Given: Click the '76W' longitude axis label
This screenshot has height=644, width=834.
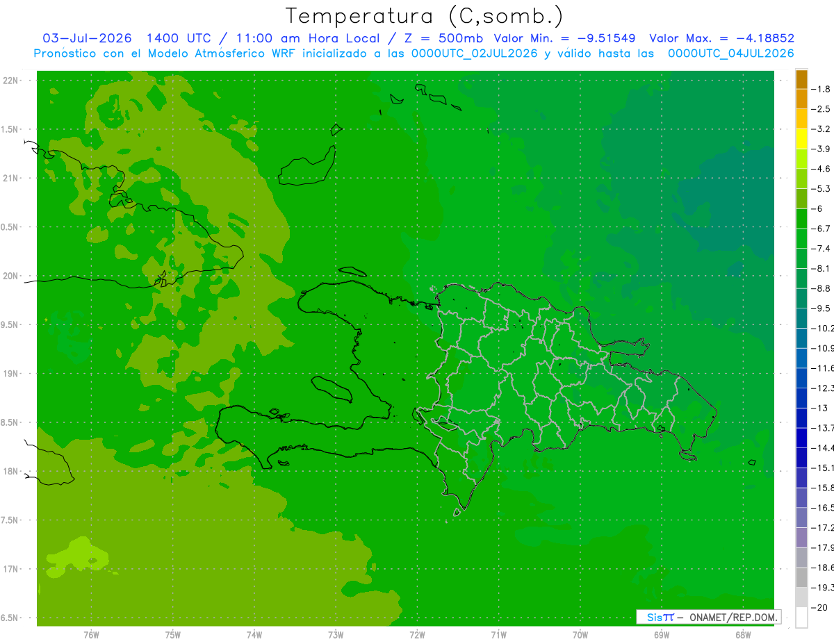Looking at the screenshot, I should pos(91,634).
